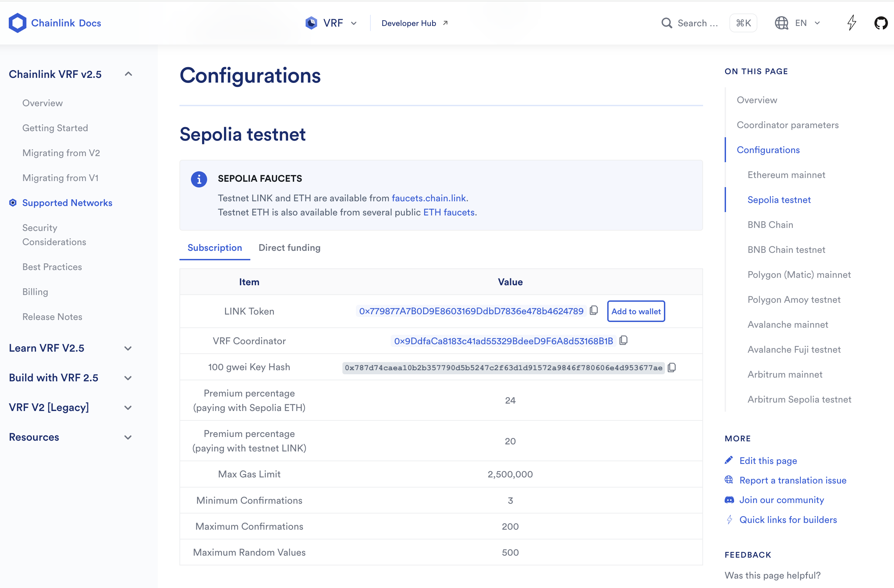Open the Developer Hub link
The image size is (894, 588).
(x=415, y=23)
